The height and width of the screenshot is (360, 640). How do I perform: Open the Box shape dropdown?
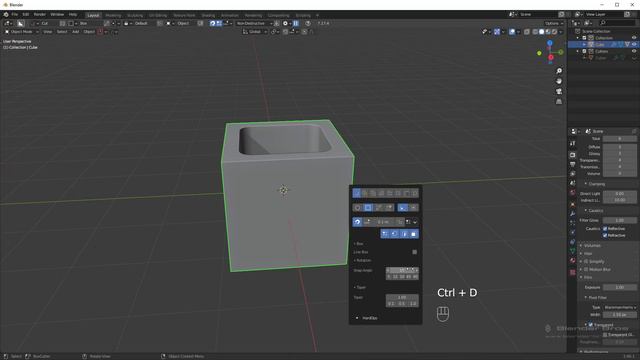click(84, 23)
